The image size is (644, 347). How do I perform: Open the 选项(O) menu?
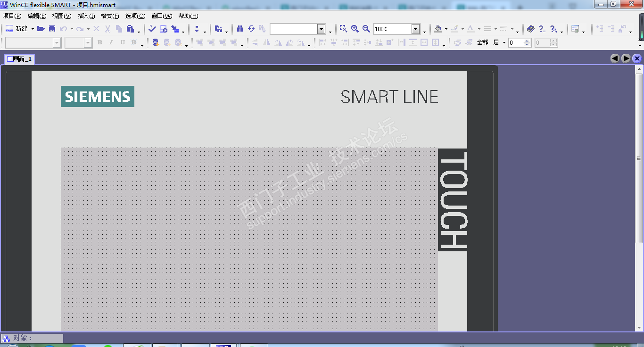coord(135,16)
